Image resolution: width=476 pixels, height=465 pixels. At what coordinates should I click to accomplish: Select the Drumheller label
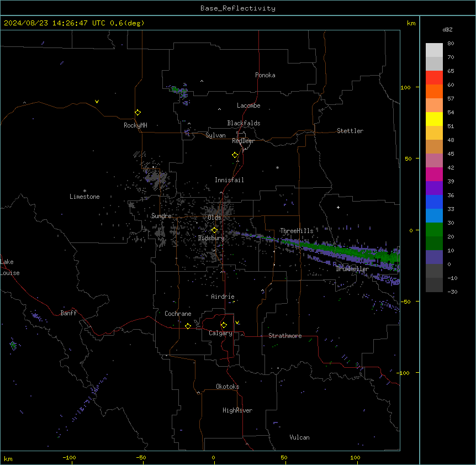352,269
